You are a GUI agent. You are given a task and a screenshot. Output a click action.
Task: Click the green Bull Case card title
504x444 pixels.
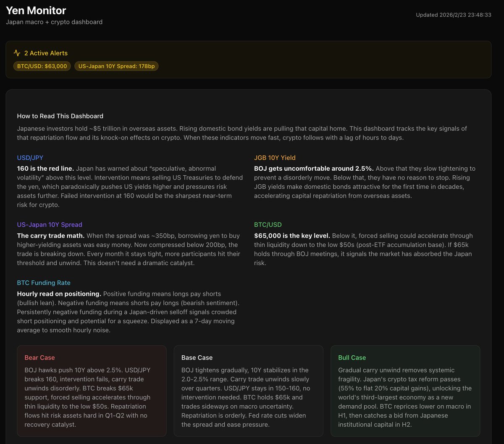(352, 358)
